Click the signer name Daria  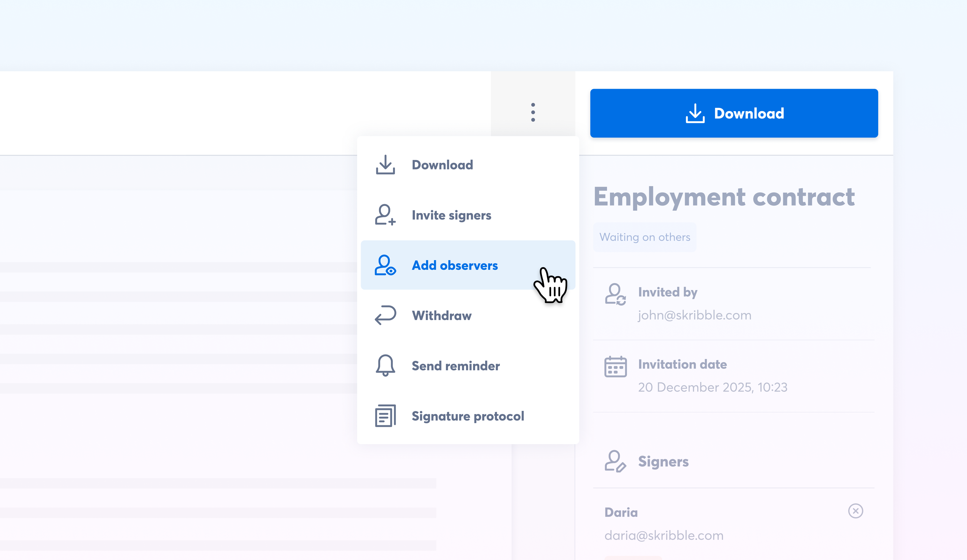(x=621, y=512)
